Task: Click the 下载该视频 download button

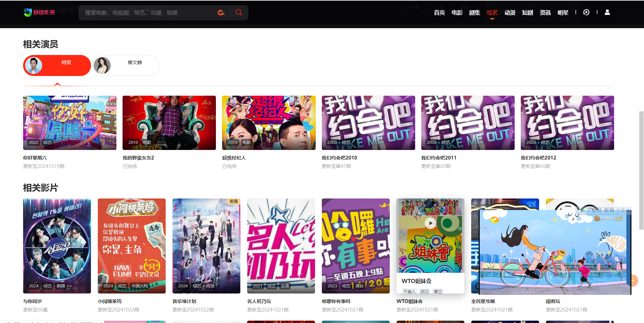Action: [600, 210]
